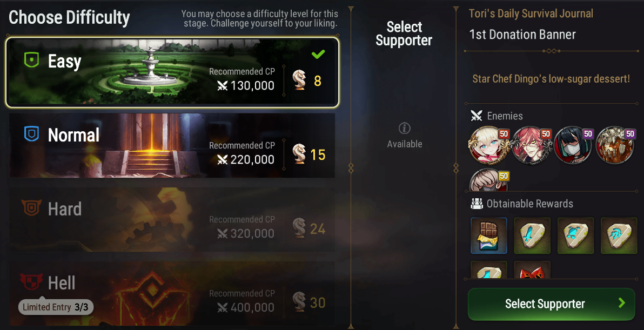Click the info icon above Available

pos(405,129)
